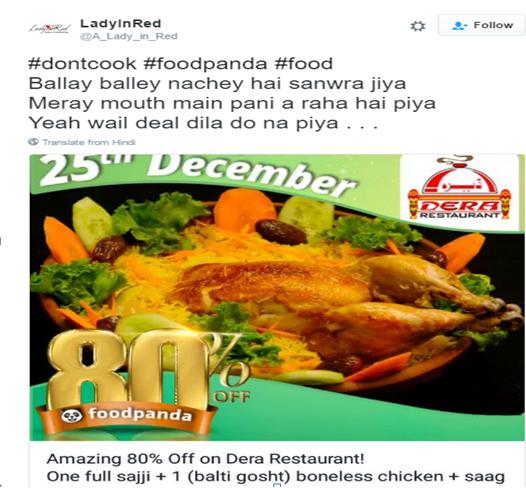Open the #food hashtag
The image size is (526, 488).
pos(304,64)
